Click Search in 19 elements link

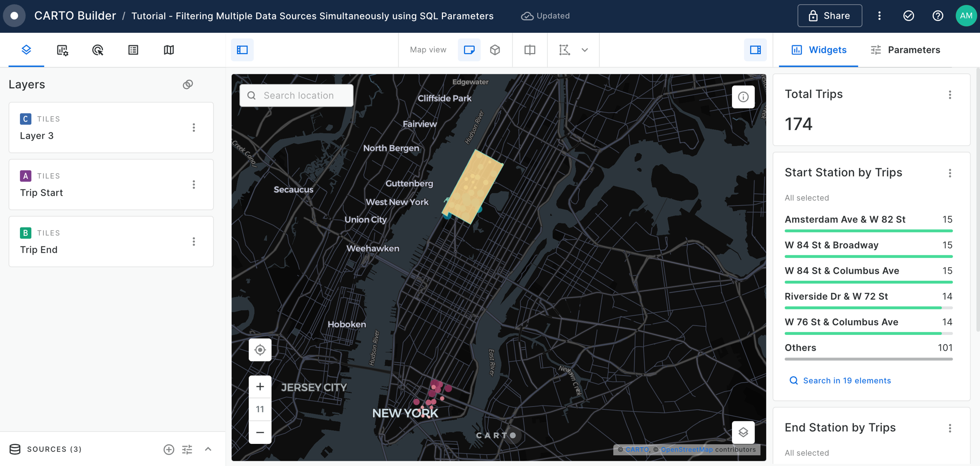pyautogui.click(x=846, y=380)
